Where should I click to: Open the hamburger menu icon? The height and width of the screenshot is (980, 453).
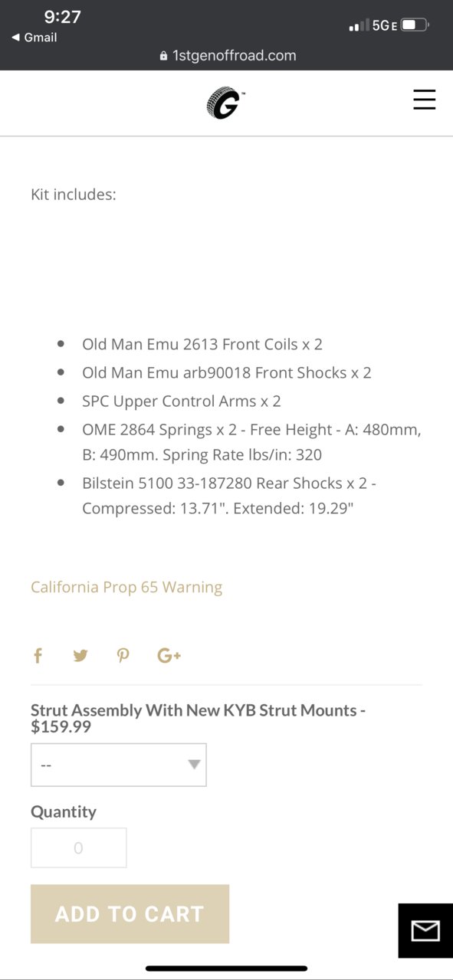[x=424, y=100]
